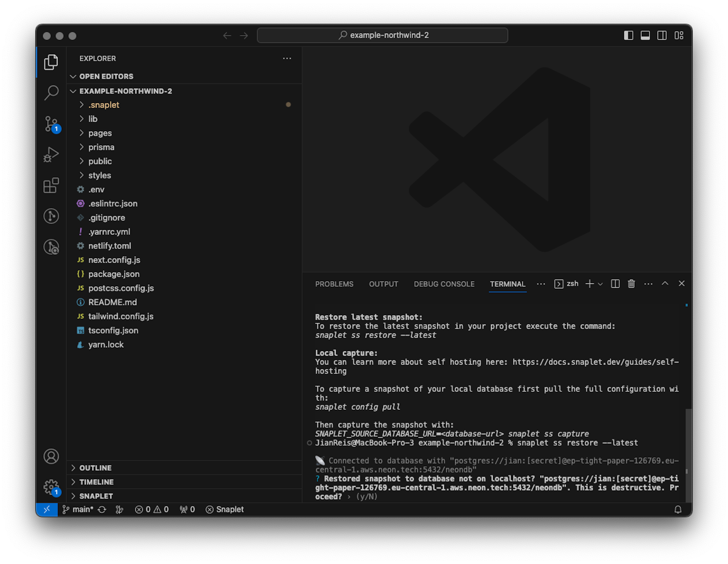Image resolution: width=728 pixels, height=564 pixels.
Task: Open the Explorer view in activity bar
Action: 51,62
